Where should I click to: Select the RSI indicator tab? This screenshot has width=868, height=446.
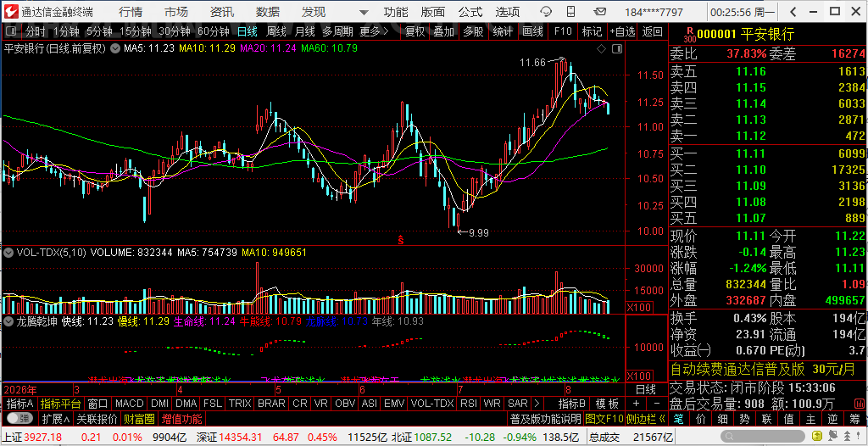tap(468, 404)
